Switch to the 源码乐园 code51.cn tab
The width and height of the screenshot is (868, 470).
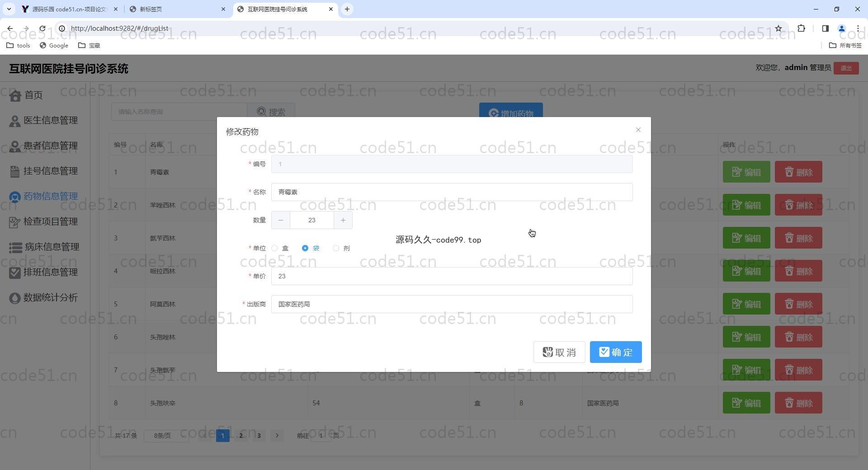[x=70, y=9]
